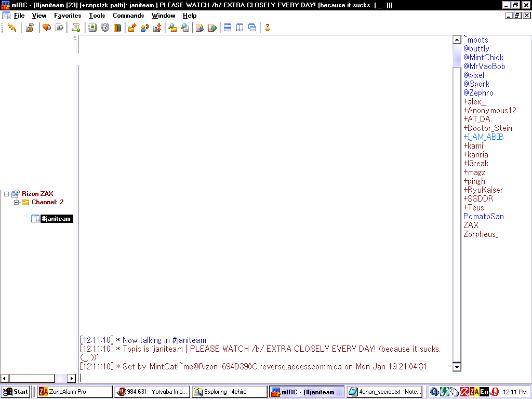This screenshot has width=532, height=399.
Task: Click the treebar horizontal scrollbar right arrow
Action: [x=72, y=378]
